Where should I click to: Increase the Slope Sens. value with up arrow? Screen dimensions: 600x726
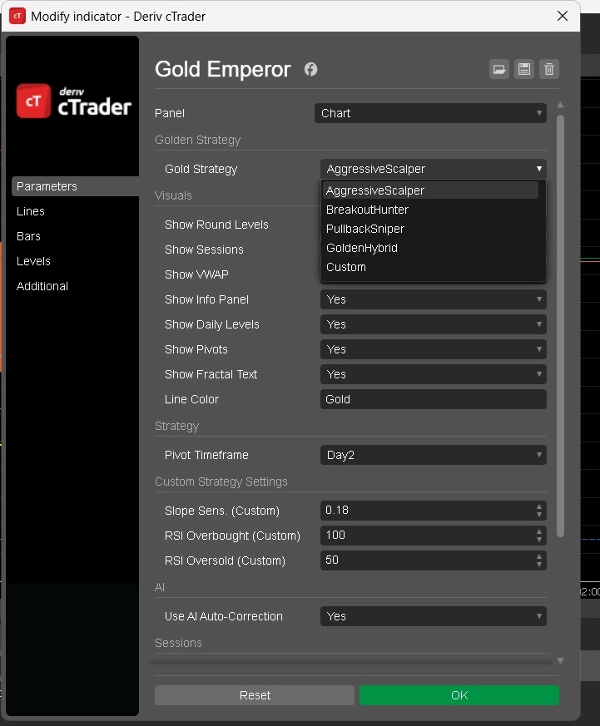[x=540, y=506]
